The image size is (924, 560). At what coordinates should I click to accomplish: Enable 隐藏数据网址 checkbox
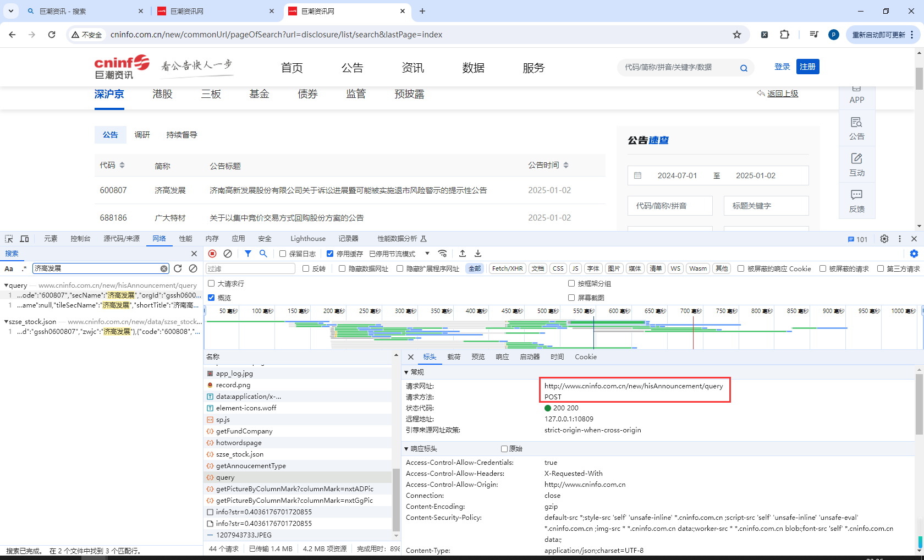click(342, 268)
